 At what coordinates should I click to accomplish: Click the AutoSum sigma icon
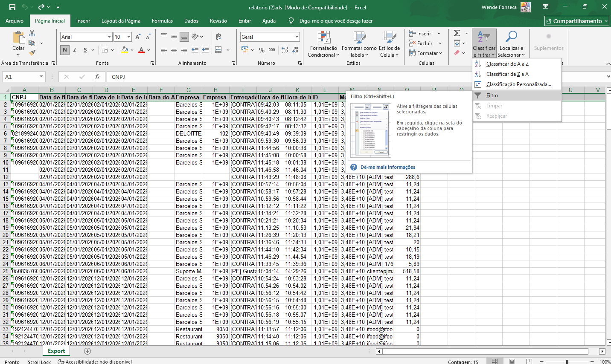point(457,33)
